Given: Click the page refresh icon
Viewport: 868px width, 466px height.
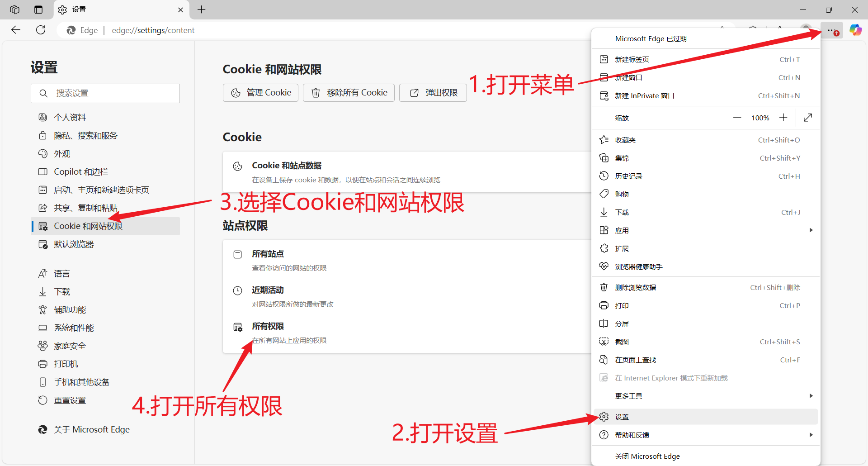Looking at the screenshot, I should (41, 30).
